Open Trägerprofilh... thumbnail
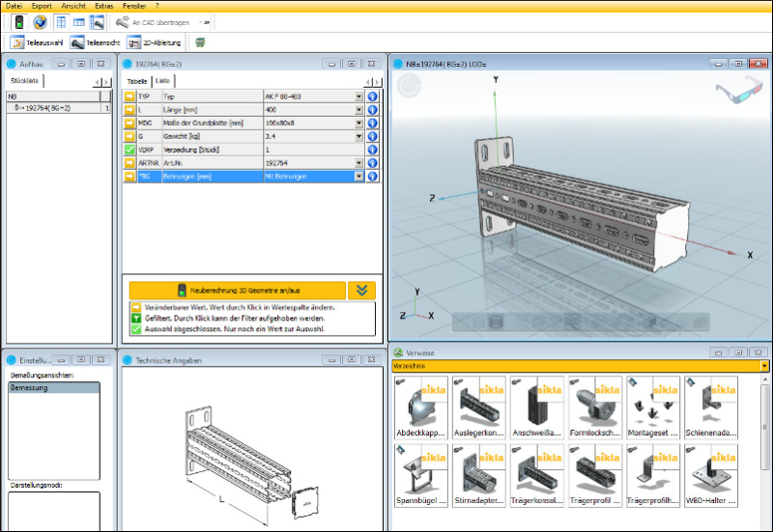 point(653,475)
